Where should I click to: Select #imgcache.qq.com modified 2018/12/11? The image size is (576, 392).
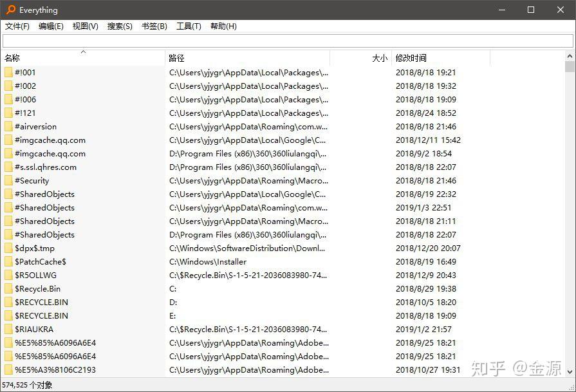[x=50, y=140]
